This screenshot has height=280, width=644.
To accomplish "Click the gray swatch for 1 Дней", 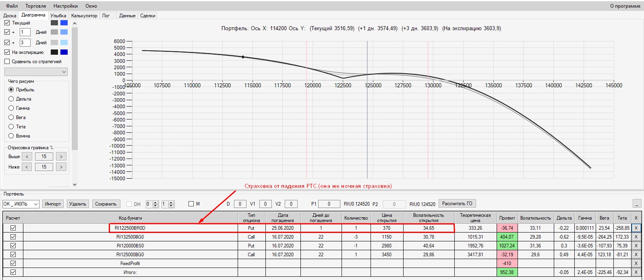I will tap(54, 32).
